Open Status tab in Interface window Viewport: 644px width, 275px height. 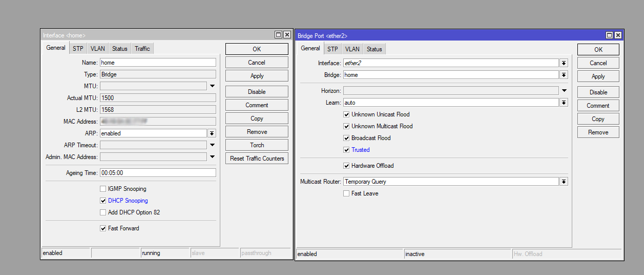120,49
